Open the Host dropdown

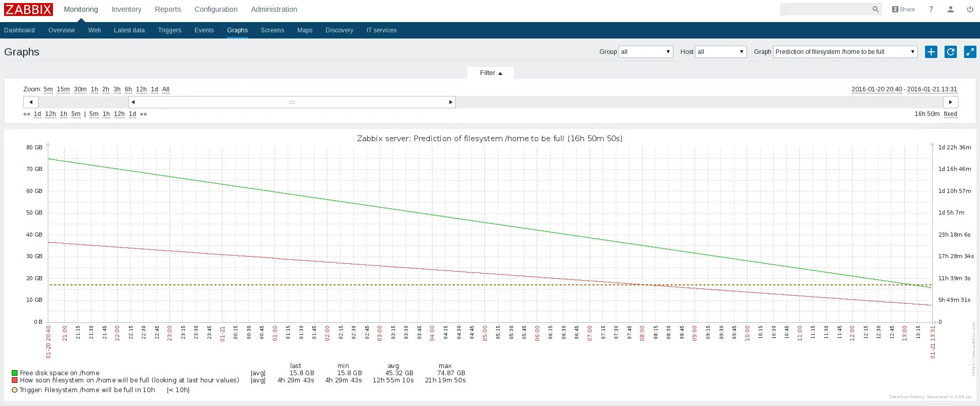pyautogui.click(x=721, y=52)
